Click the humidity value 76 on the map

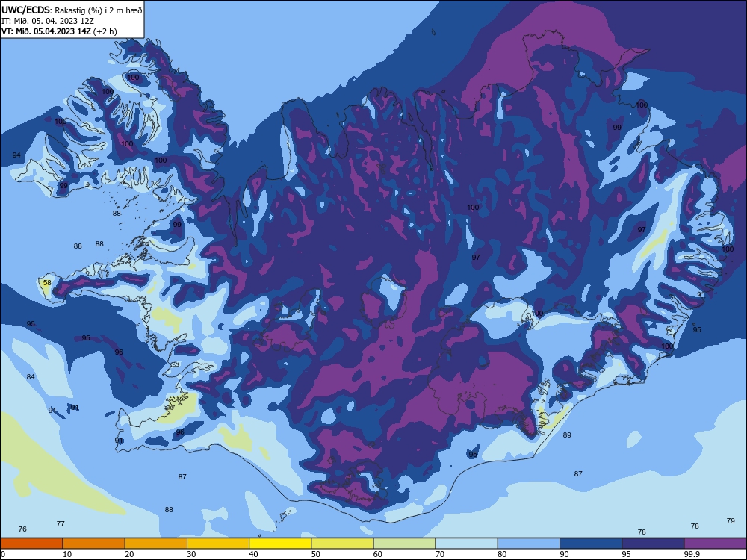pos(22,529)
